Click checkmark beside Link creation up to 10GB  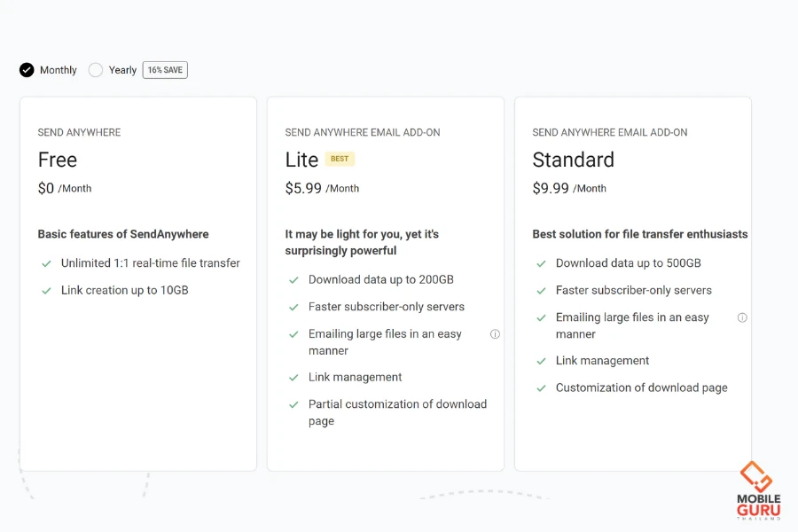point(47,291)
